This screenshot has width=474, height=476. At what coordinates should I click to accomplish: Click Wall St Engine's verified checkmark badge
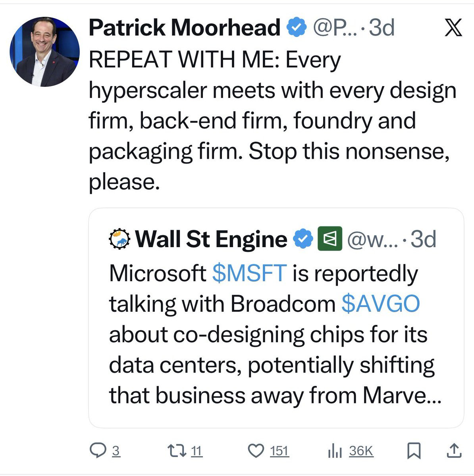pyautogui.click(x=303, y=239)
